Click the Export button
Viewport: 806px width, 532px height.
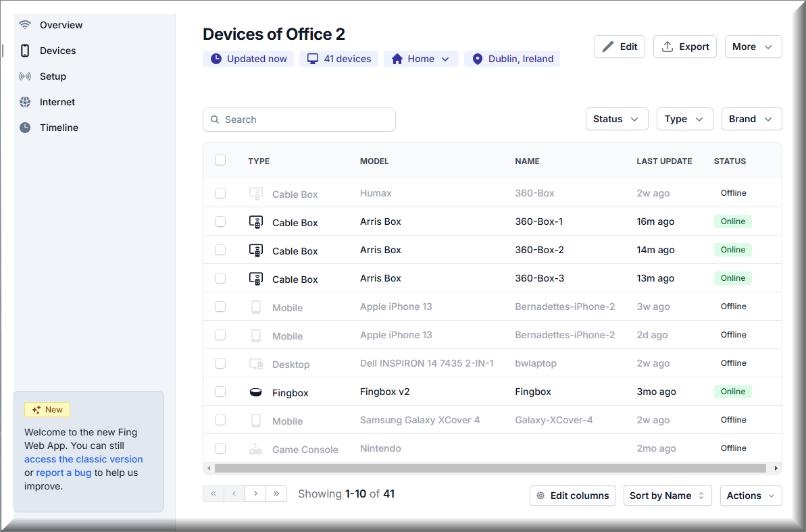684,47
